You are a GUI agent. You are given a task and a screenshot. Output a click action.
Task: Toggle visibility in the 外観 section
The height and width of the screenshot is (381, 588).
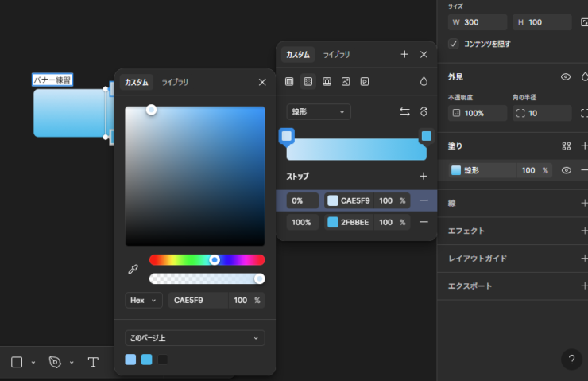[566, 77]
